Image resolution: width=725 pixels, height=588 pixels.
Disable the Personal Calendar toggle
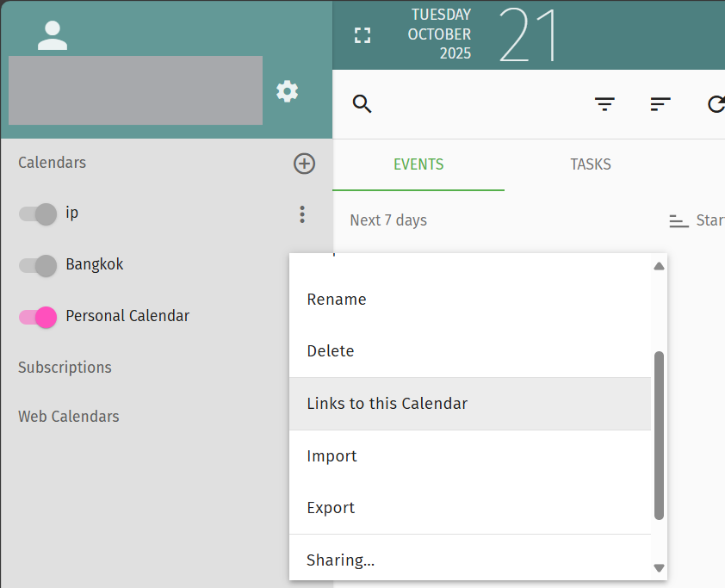[38, 317]
